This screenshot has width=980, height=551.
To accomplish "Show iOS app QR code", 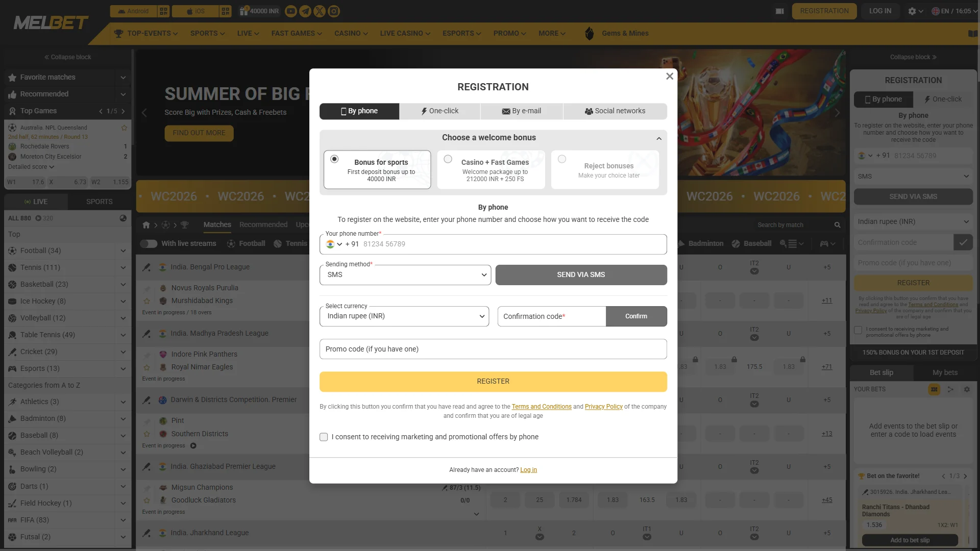I will pos(226,11).
